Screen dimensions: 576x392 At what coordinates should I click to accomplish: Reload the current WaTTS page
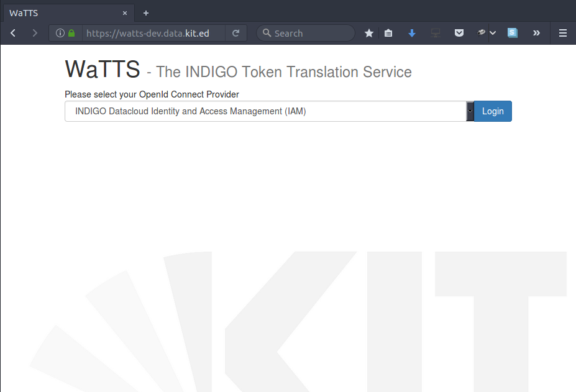[x=235, y=33]
